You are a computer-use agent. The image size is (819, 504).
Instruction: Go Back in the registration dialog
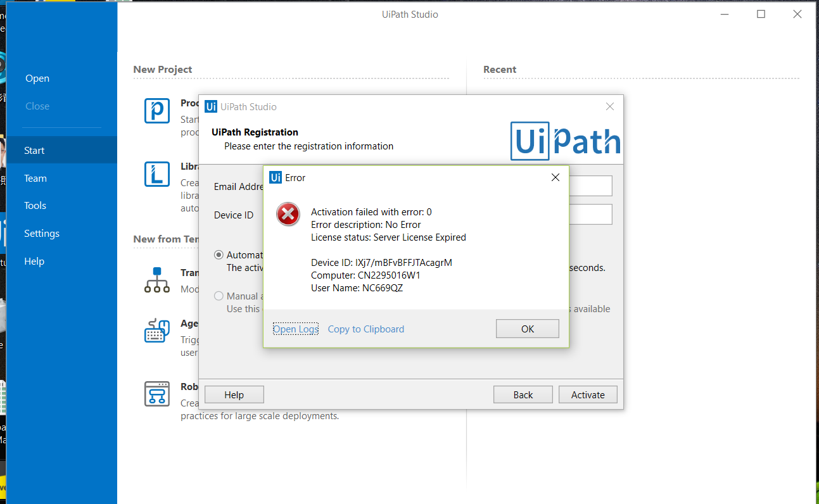[523, 394]
